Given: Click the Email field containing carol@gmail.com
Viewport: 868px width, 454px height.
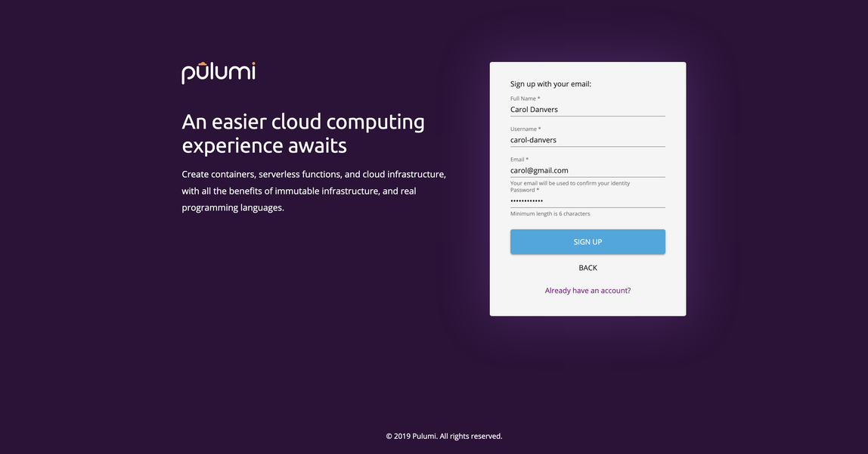Looking at the screenshot, I should click(x=587, y=169).
